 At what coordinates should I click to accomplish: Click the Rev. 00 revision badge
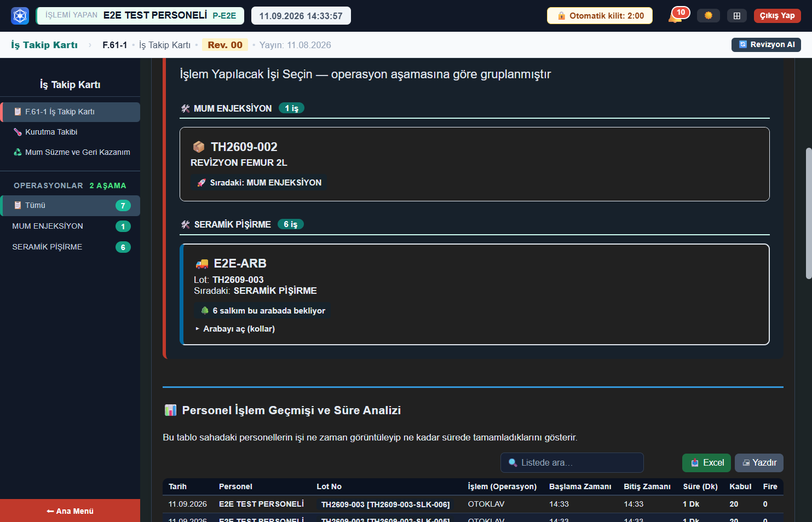click(225, 45)
